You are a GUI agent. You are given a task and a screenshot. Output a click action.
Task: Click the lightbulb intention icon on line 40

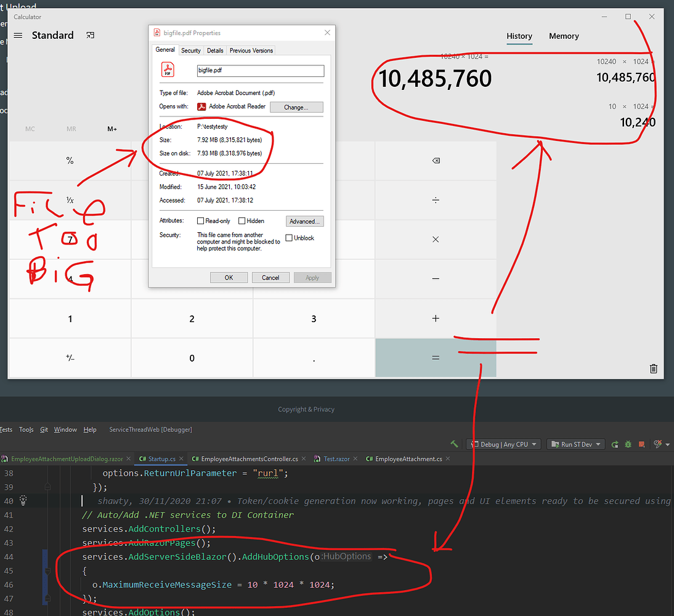23,501
